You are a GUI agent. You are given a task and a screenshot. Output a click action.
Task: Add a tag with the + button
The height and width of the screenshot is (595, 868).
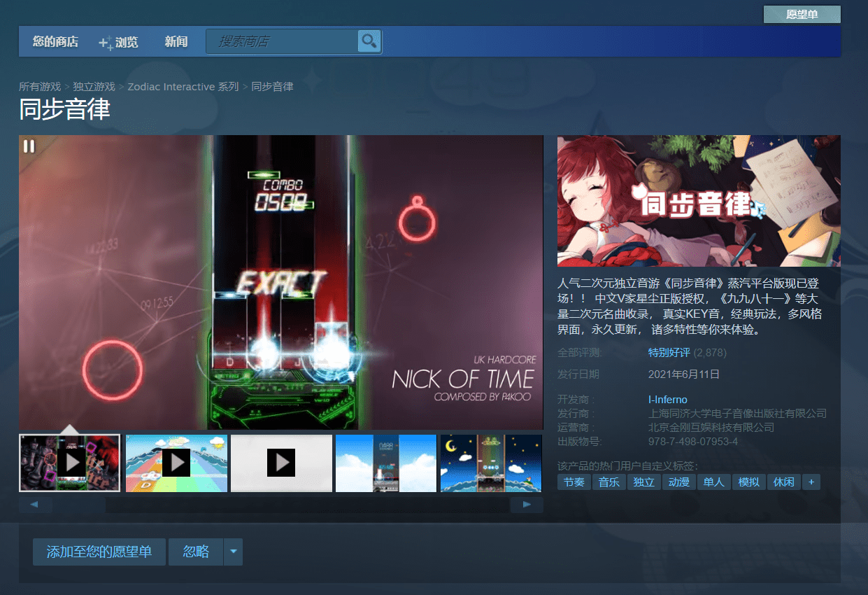pyautogui.click(x=811, y=482)
